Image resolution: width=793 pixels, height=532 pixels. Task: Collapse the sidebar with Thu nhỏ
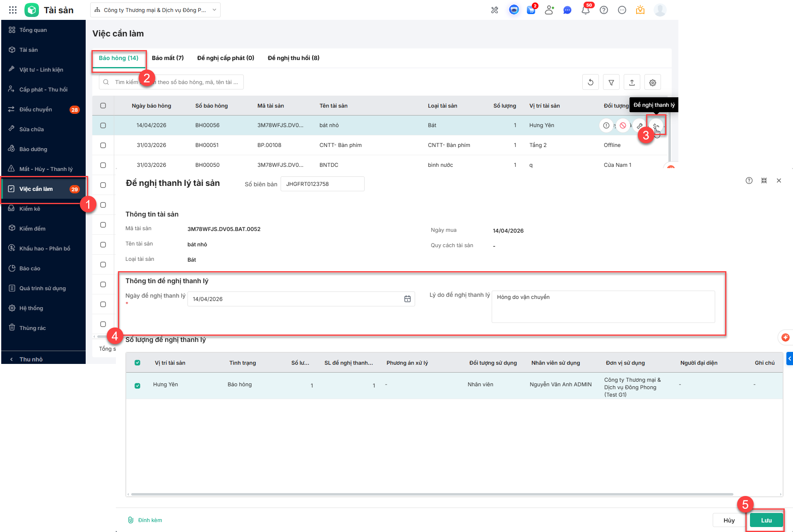click(x=31, y=359)
